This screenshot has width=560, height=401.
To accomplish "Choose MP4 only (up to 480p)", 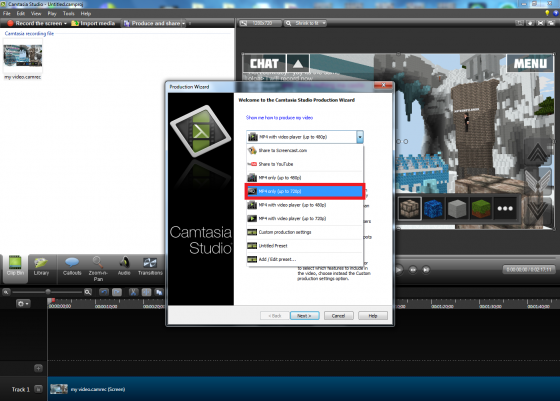I will pos(305,177).
